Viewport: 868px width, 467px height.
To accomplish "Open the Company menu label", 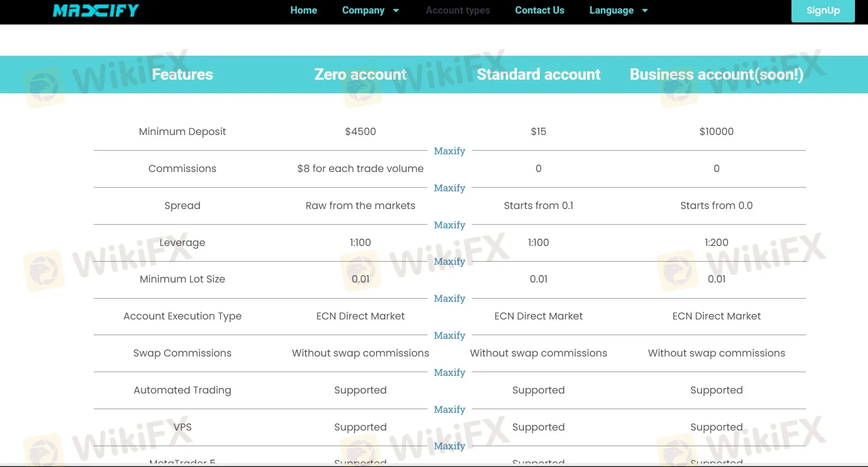I will pos(363,10).
